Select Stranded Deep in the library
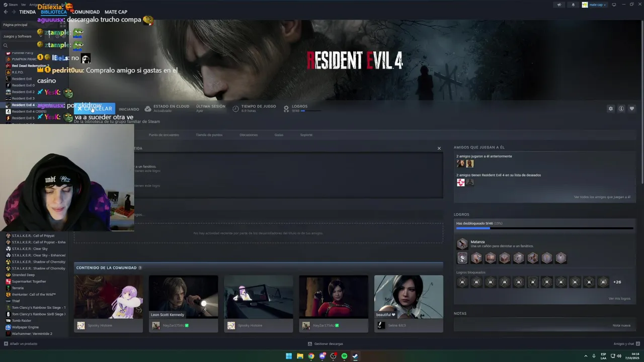 [x=23, y=275]
